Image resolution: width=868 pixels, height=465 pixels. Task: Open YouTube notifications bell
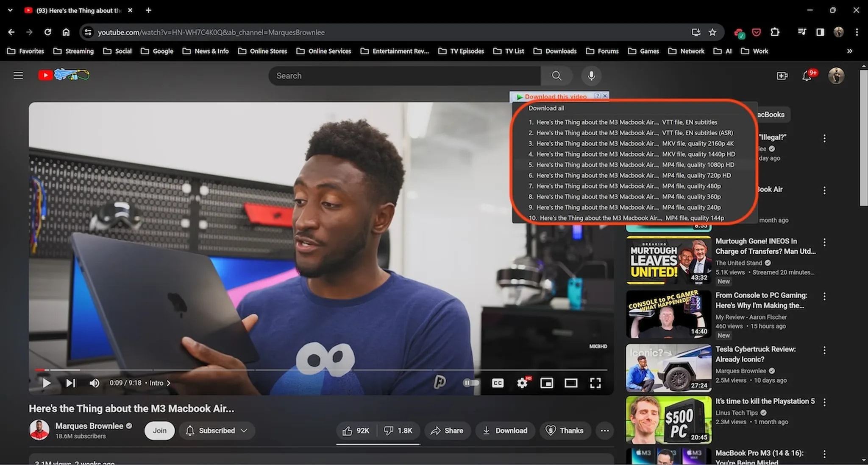pos(807,76)
